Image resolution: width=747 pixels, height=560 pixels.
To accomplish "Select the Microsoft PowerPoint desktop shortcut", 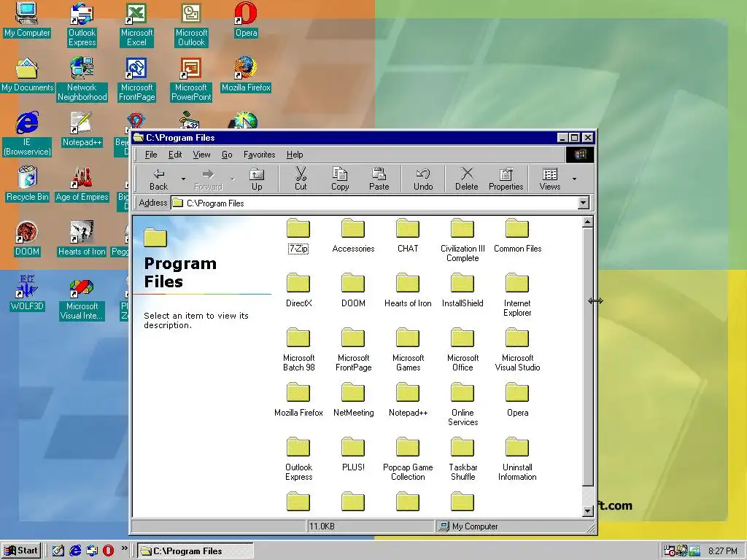I will (x=191, y=79).
